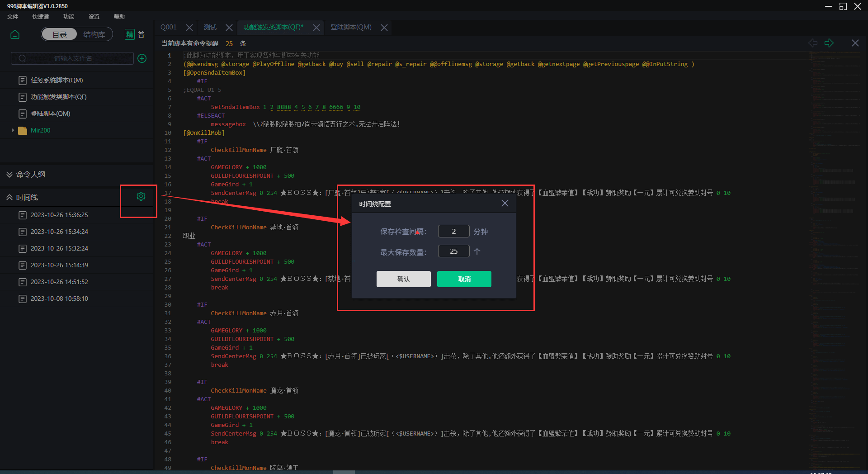This screenshot has height=474, width=868.
Task: Switch sidebar to 目录 view
Action: click(x=60, y=35)
